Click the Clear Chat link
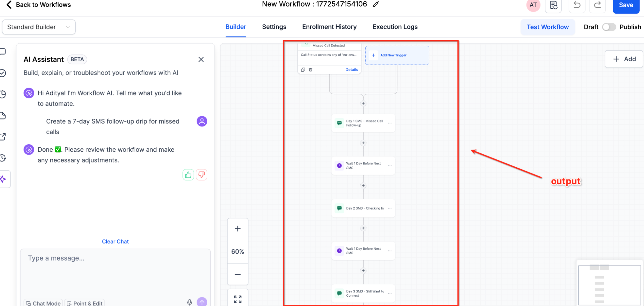This screenshot has height=306, width=644. [x=115, y=242]
